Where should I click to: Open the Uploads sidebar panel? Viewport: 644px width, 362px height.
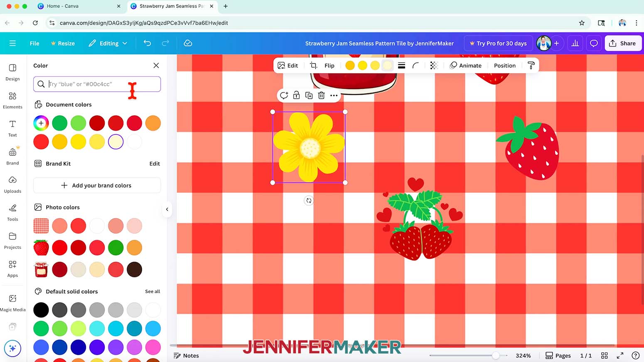pyautogui.click(x=12, y=185)
